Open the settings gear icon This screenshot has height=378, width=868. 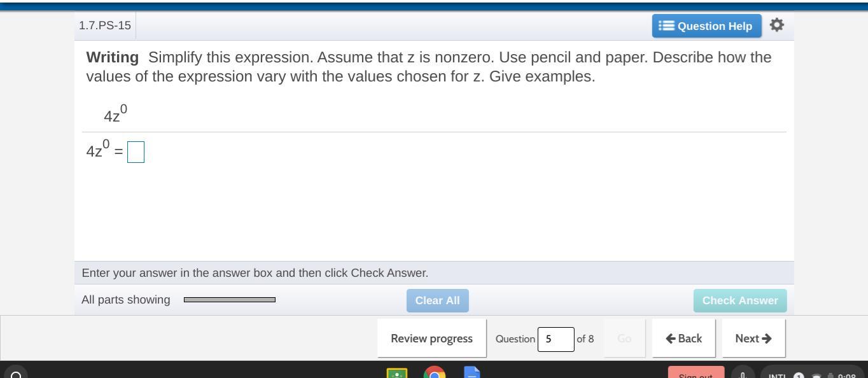[x=776, y=25]
